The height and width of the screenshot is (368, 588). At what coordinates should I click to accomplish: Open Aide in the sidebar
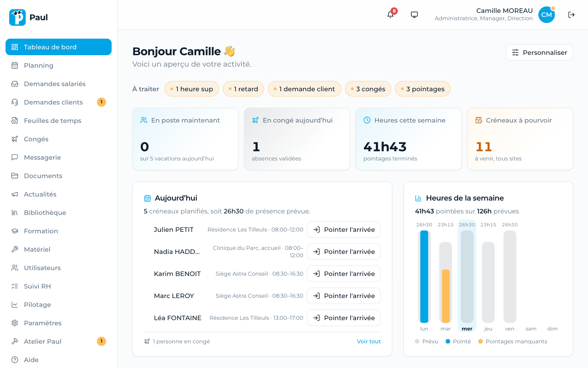[58, 360]
